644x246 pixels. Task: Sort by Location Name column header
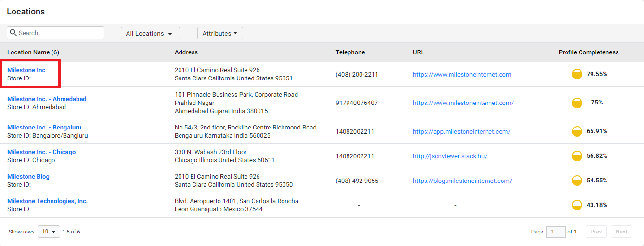click(33, 52)
